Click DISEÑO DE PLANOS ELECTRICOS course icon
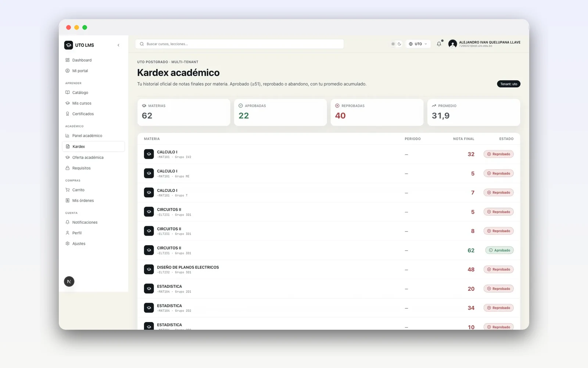Viewport: 588px width, 368px height. (x=149, y=269)
